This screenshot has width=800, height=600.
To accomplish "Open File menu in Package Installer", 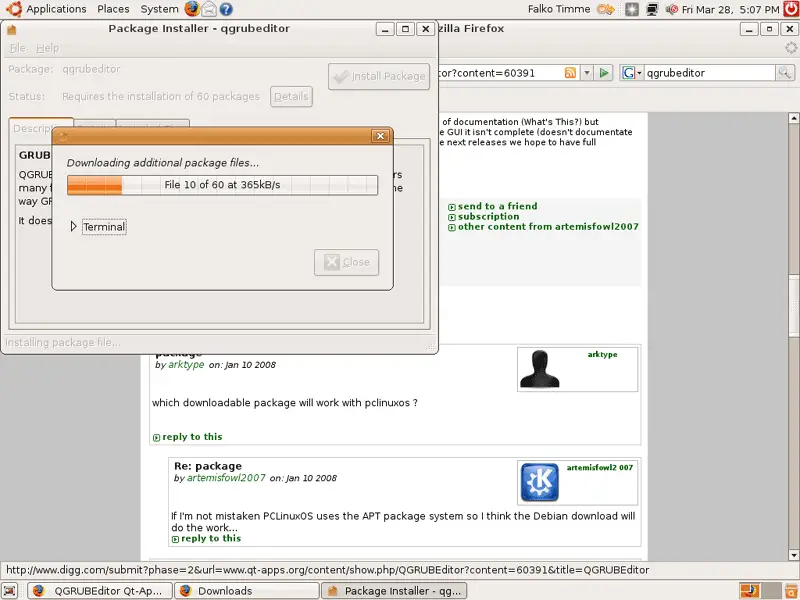I will [17, 48].
